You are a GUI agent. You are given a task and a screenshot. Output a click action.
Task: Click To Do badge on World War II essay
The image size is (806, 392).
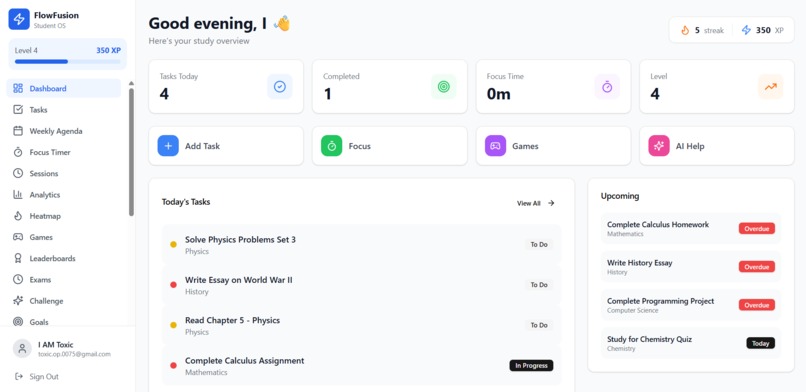(x=539, y=285)
